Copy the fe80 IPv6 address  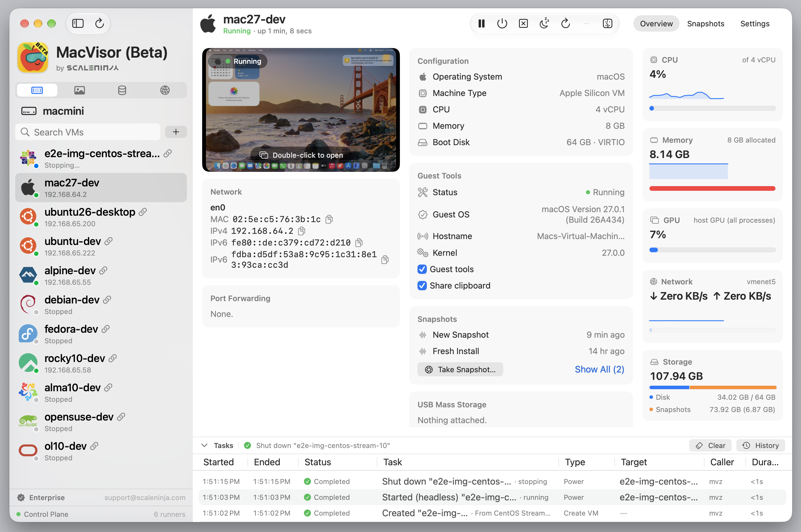coord(359,243)
